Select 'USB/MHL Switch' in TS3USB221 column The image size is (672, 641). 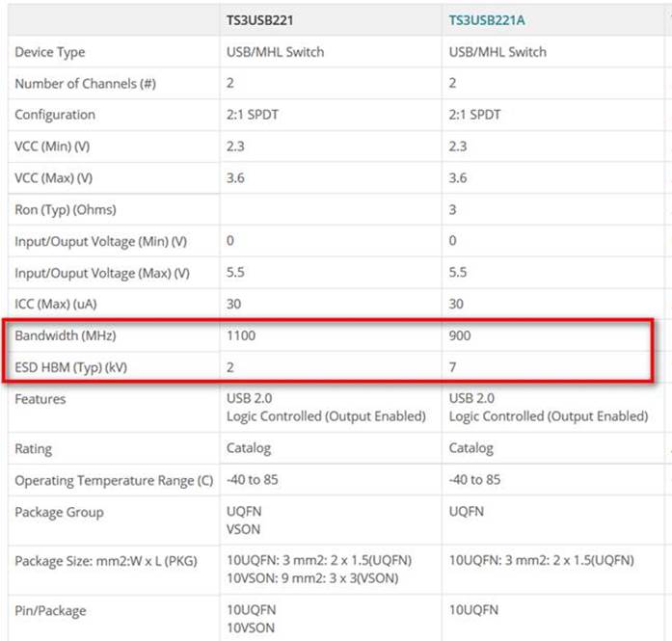275,52
